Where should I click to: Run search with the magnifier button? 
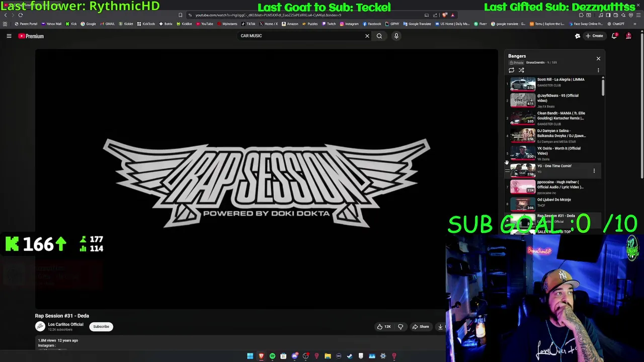coord(379,36)
